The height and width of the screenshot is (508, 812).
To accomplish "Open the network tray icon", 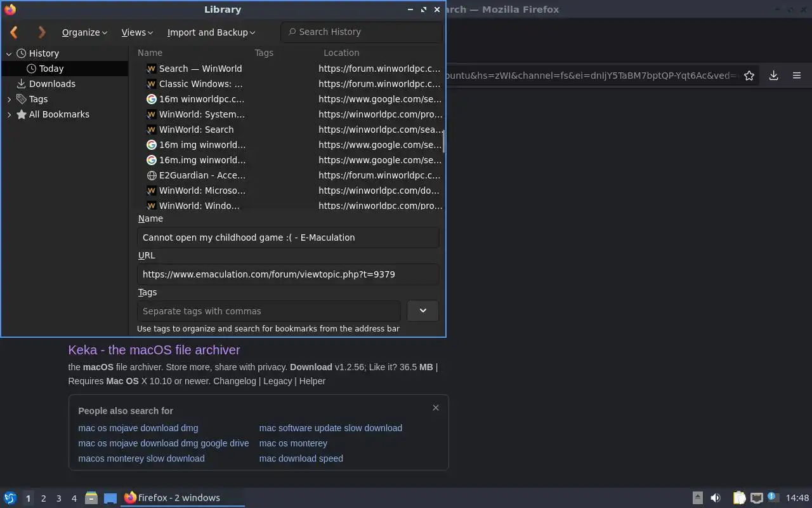I will [756, 498].
